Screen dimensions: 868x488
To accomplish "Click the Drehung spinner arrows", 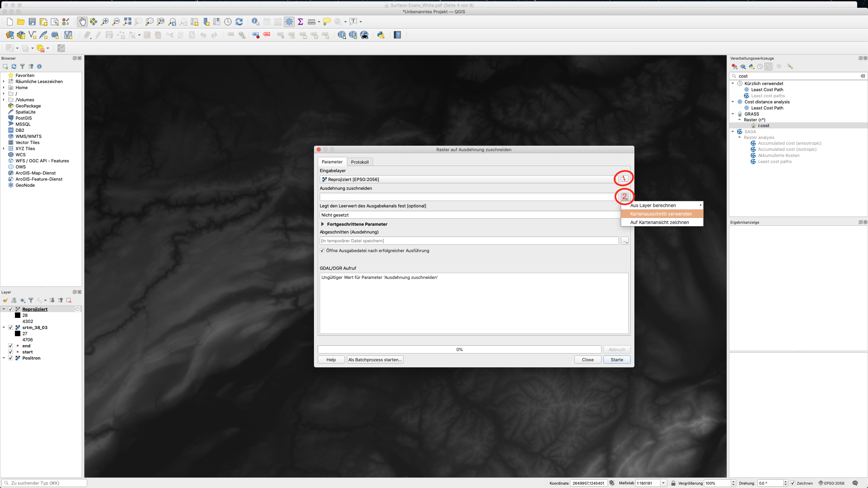I will (x=786, y=483).
